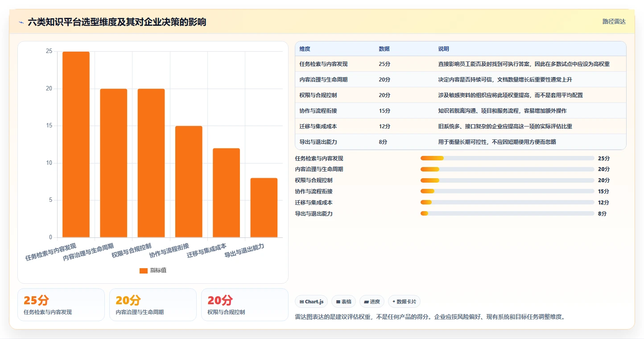Click the orange 指标值 legend swatch
Screen dimensions: 644x339
[143, 270]
